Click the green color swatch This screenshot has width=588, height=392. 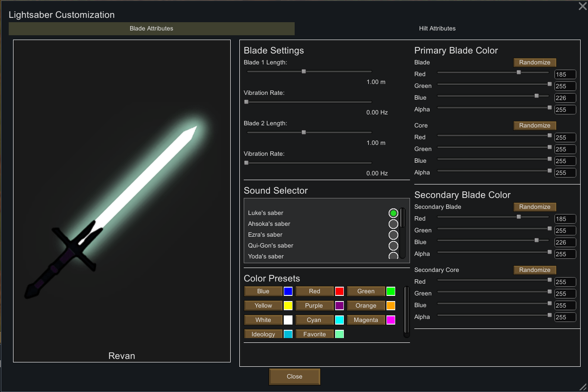[x=391, y=291]
